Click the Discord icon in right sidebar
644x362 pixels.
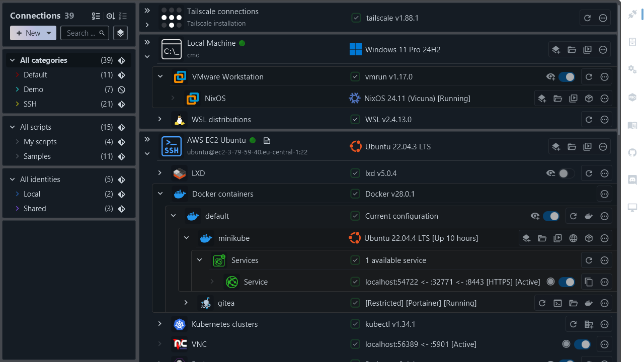632,179
